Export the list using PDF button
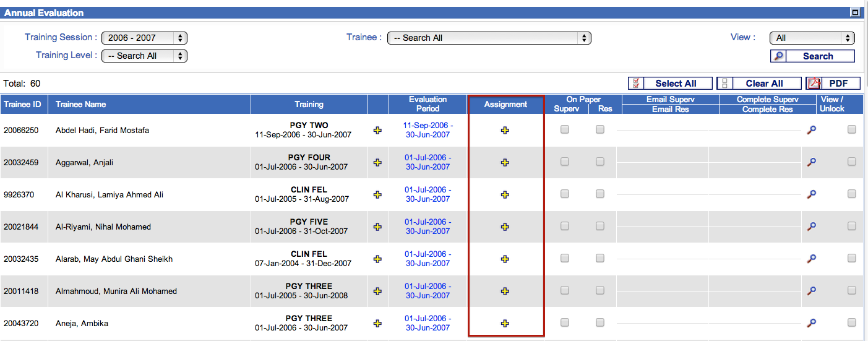The image size is (868, 341). pyautogui.click(x=833, y=84)
